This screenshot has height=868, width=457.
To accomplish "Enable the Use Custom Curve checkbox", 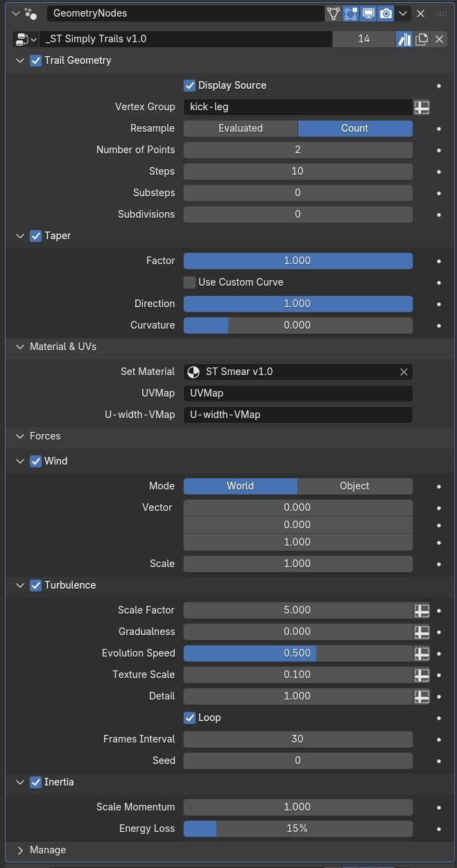I will click(x=189, y=282).
